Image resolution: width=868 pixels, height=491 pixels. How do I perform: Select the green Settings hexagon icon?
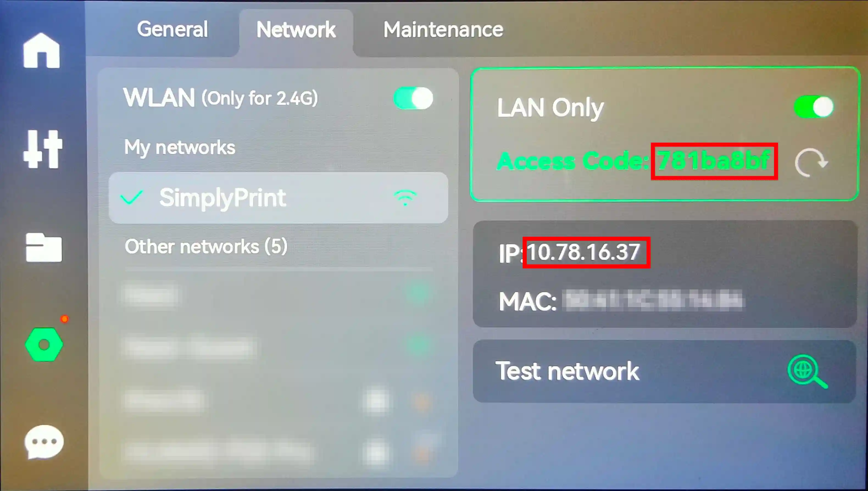tap(44, 345)
